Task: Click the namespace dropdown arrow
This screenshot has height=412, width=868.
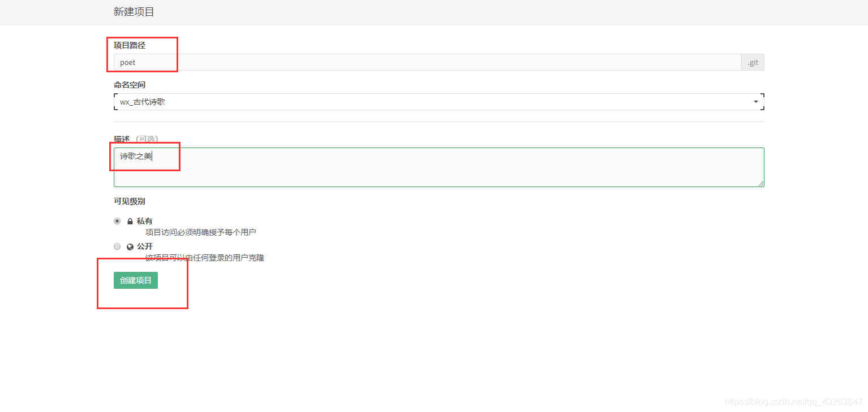Action: [x=756, y=102]
